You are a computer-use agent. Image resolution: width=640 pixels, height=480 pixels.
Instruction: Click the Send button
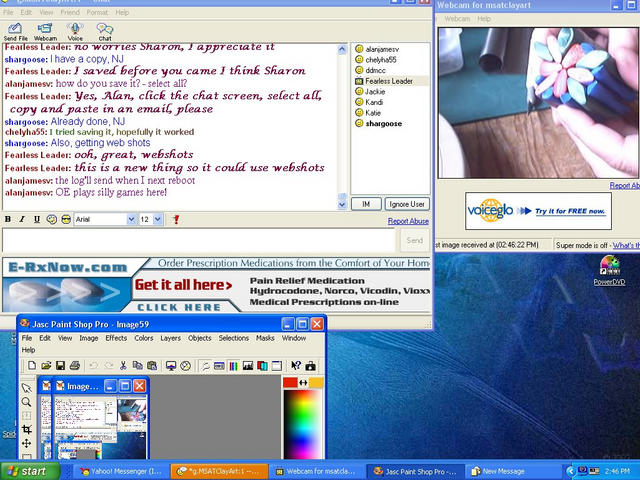click(x=415, y=240)
